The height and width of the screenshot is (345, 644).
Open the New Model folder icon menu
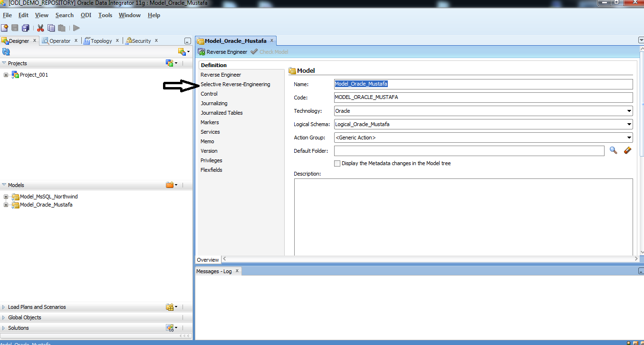pos(171,185)
